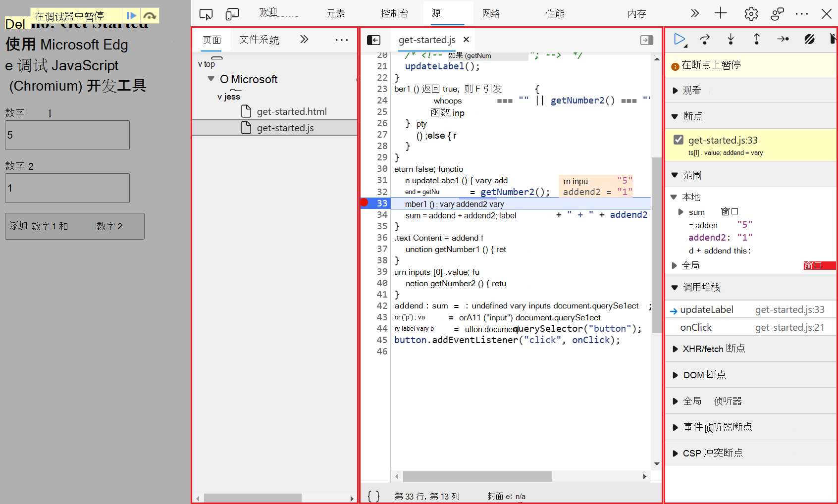The image size is (838, 504).
Task: Focus the 数字 2 input field
Action: 67,188
